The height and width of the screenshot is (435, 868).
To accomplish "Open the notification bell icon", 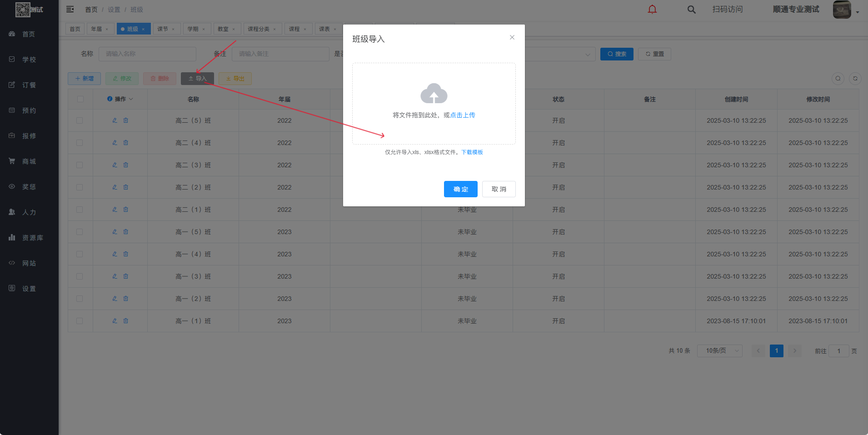I will tap(652, 10).
